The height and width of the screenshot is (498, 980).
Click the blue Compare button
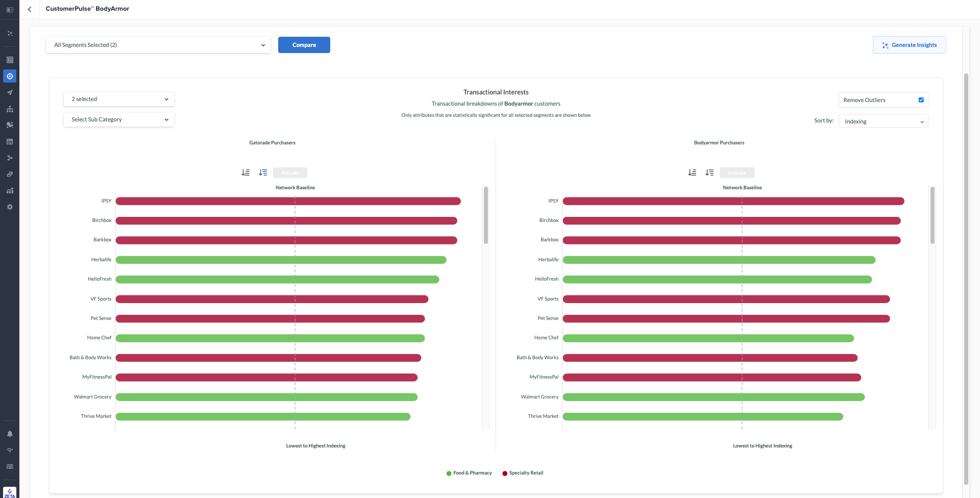click(x=304, y=45)
